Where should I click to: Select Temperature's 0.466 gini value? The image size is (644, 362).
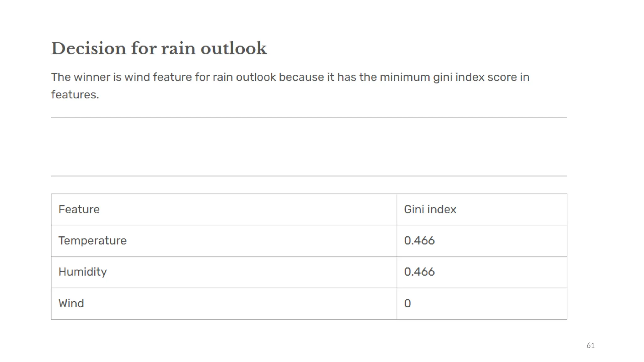click(x=419, y=241)
